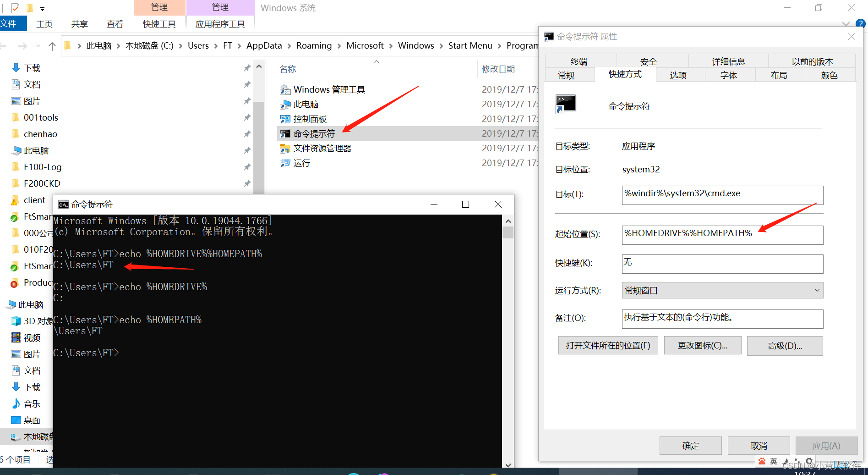
Task: Open the Quick Access Toolbar dropdown arrow
Action: point(42,8)
